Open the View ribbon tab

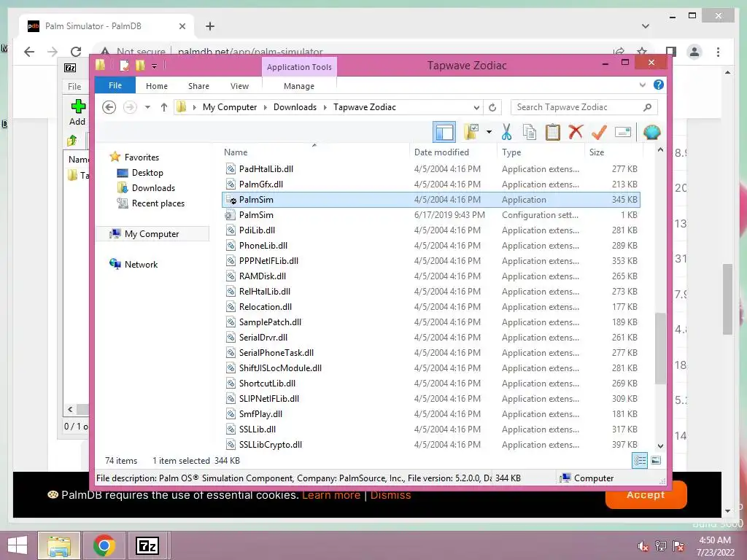tap(239, 86)
